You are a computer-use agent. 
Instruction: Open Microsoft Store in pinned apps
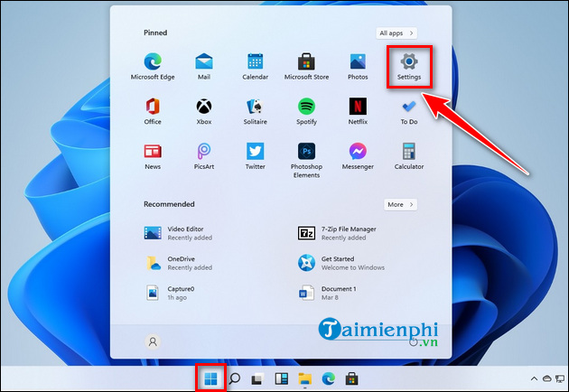point(307,67)
